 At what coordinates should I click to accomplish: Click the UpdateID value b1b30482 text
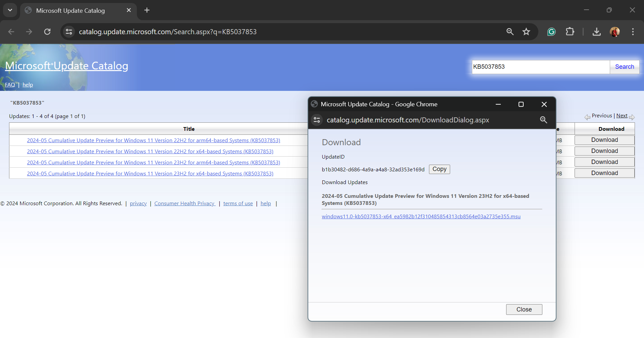(x=373, y=170)
